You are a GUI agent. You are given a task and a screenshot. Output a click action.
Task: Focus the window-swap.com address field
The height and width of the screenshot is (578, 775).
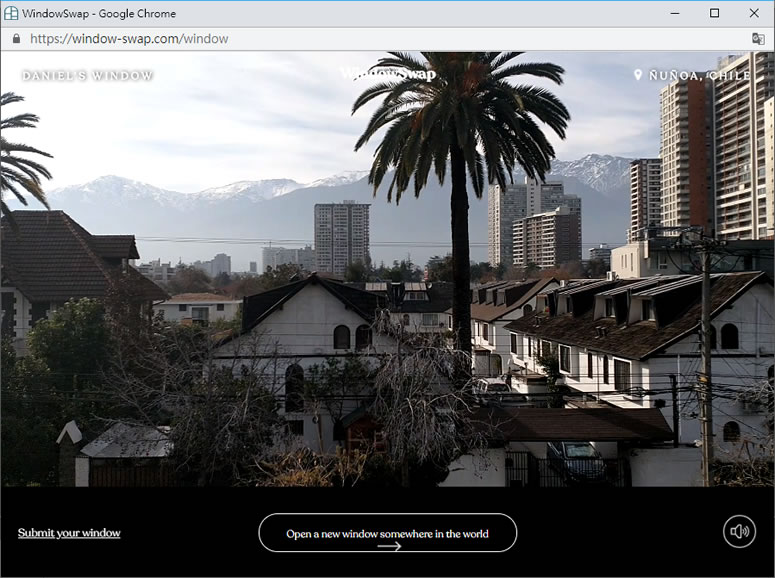[129, 39]
